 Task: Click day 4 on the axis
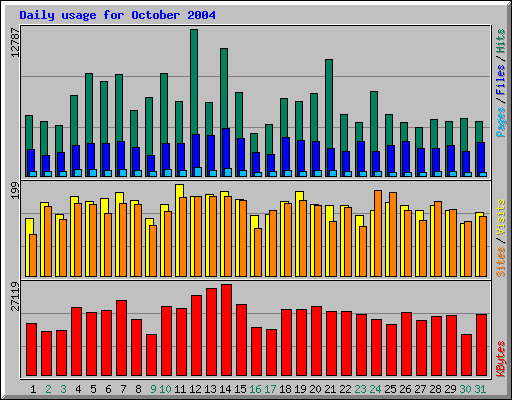coord(78,389)
